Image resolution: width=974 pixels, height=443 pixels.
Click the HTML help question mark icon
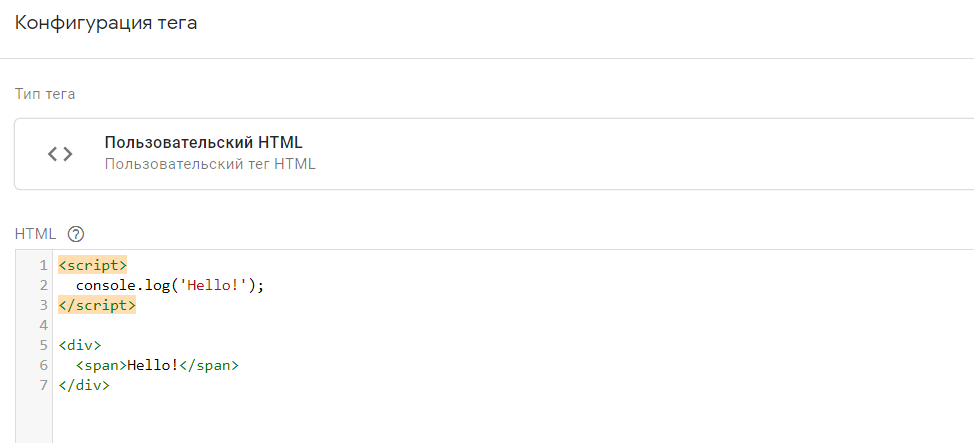(x=75, y=234)
